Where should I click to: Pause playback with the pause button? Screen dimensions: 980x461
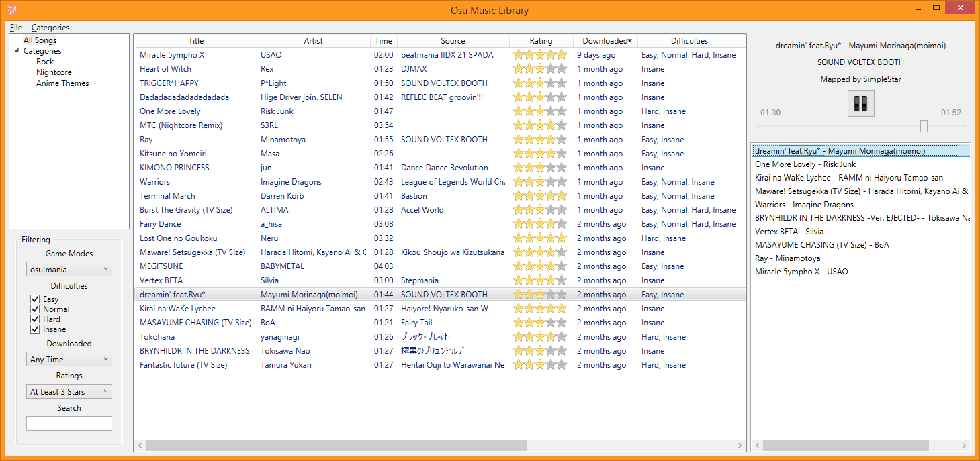[x=860, y=103]
